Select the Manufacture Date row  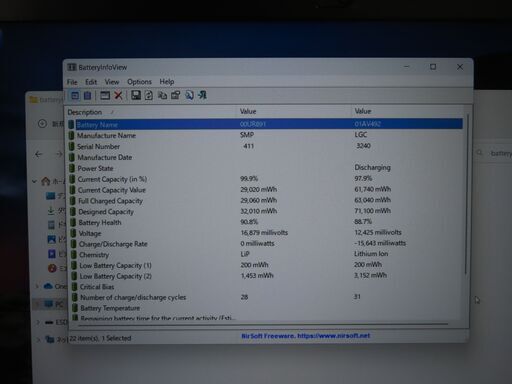[265, 157]
